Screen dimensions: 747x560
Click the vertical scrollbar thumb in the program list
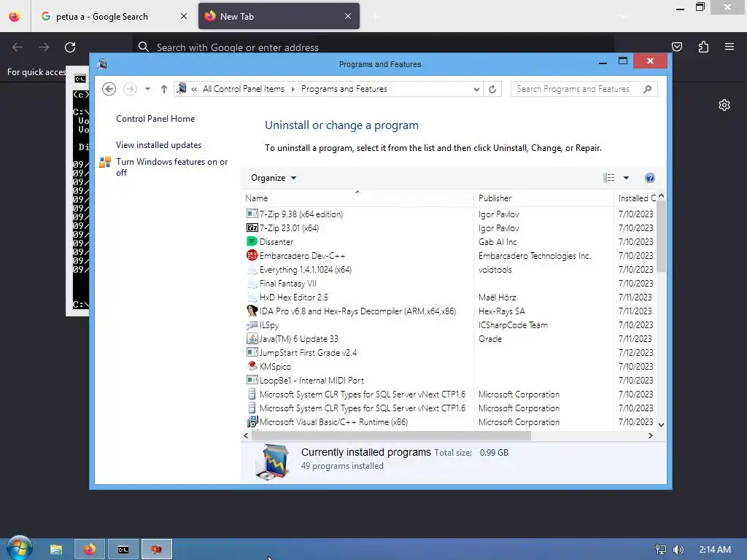pyautogui.click(x=661, y=236)
